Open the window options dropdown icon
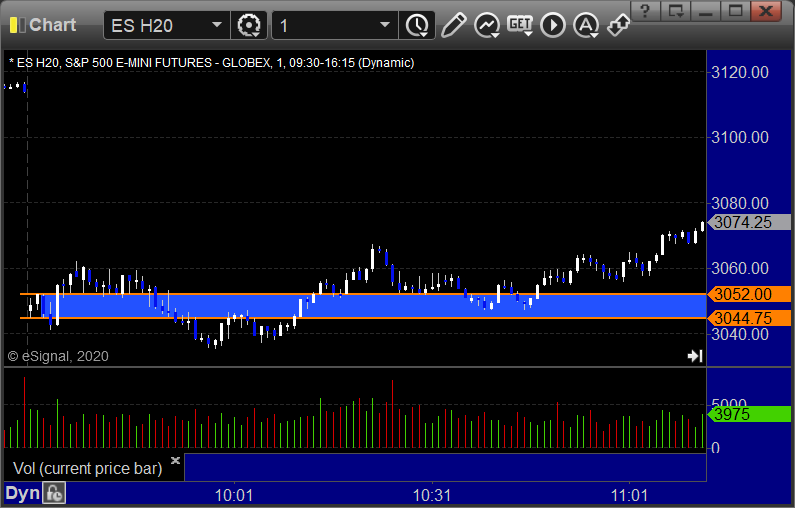This screenshot has height=508, width=795. tap(676, 10)
